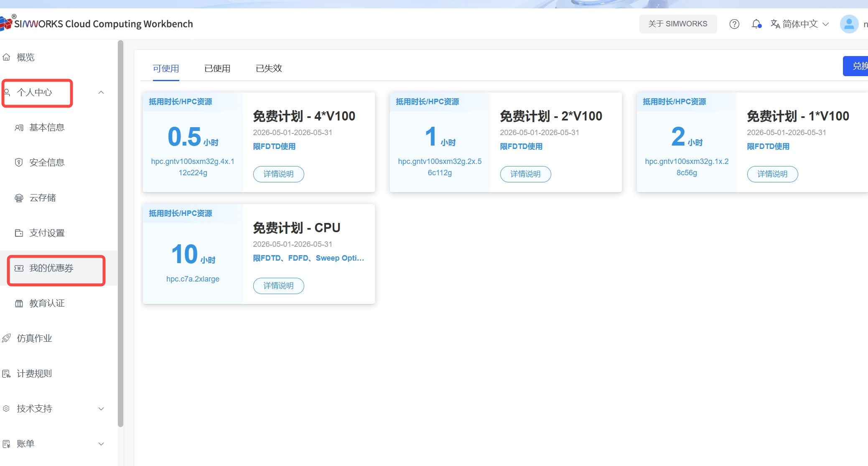Click the hpc.c7a.2xlarge resource text
Screen dimensions: 868x466
tap(193, 279)
